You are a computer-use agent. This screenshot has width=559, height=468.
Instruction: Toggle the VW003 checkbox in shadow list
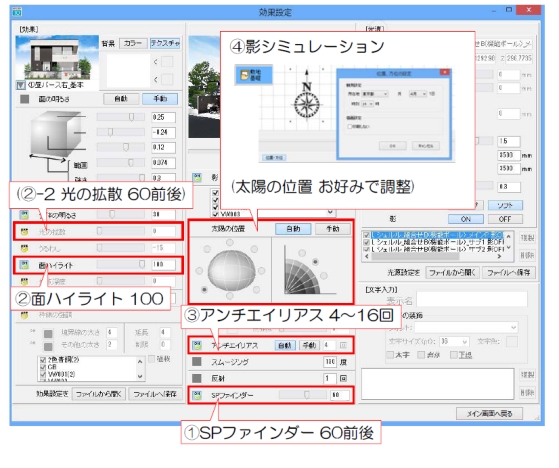215,214
